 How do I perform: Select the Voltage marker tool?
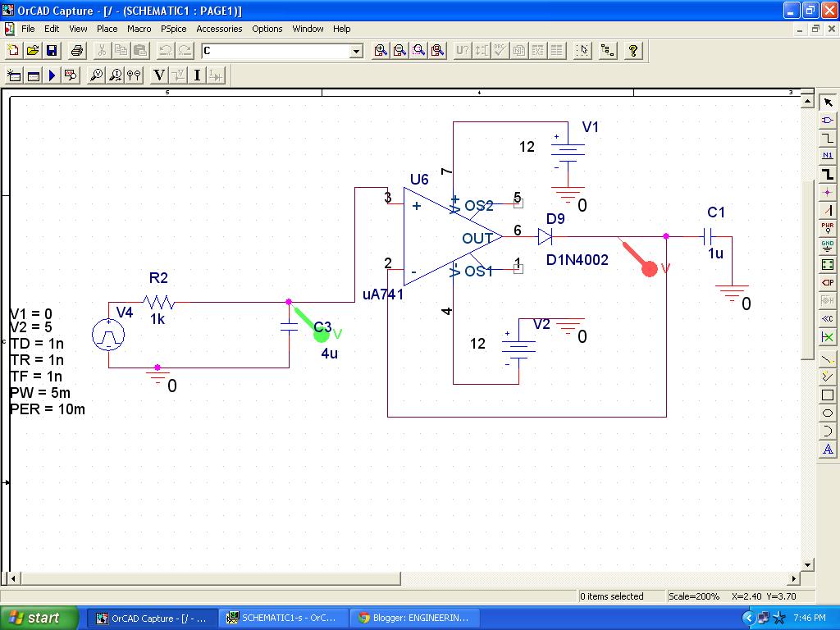click(x=158, y=75)
